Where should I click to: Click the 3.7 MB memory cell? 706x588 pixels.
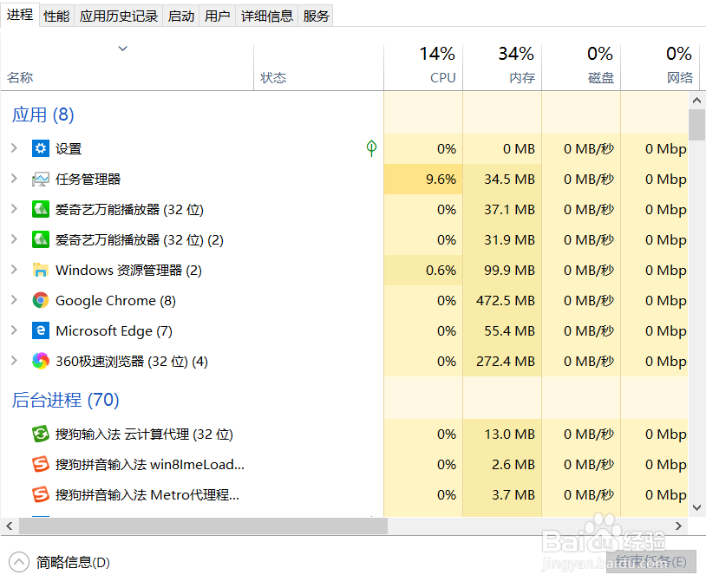tap(502, 495)
